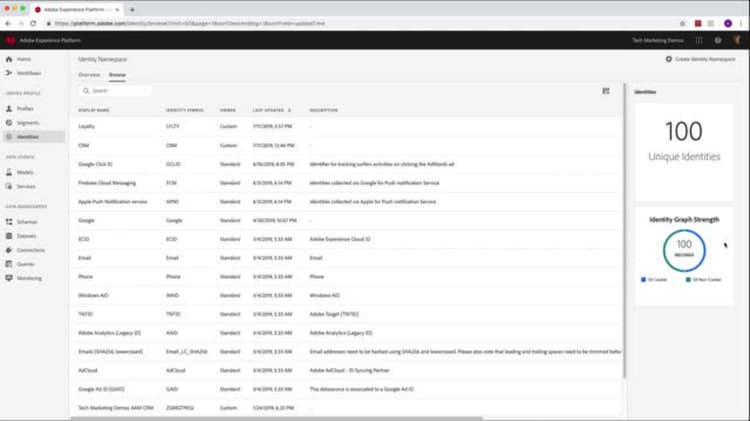Open the Chrome three-dot menu
The width and height of the screenshot is (750, 421).
(x=742, y=23)
